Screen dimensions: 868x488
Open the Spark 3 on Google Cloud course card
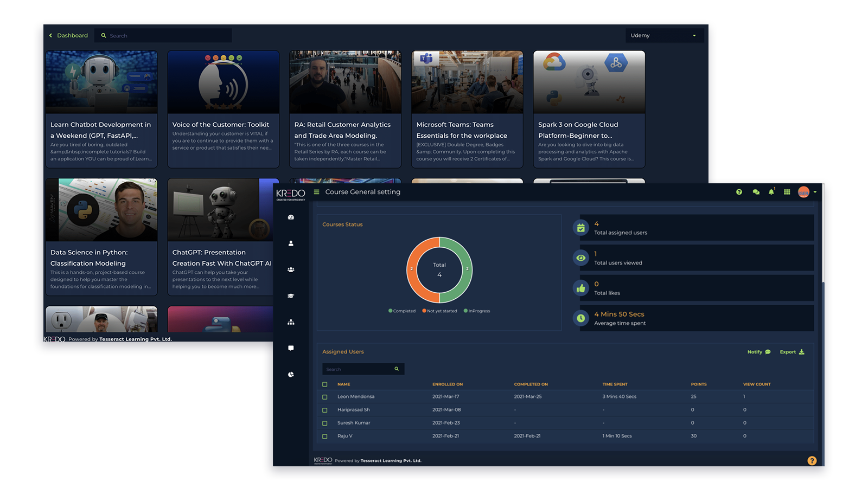[589, 109]
